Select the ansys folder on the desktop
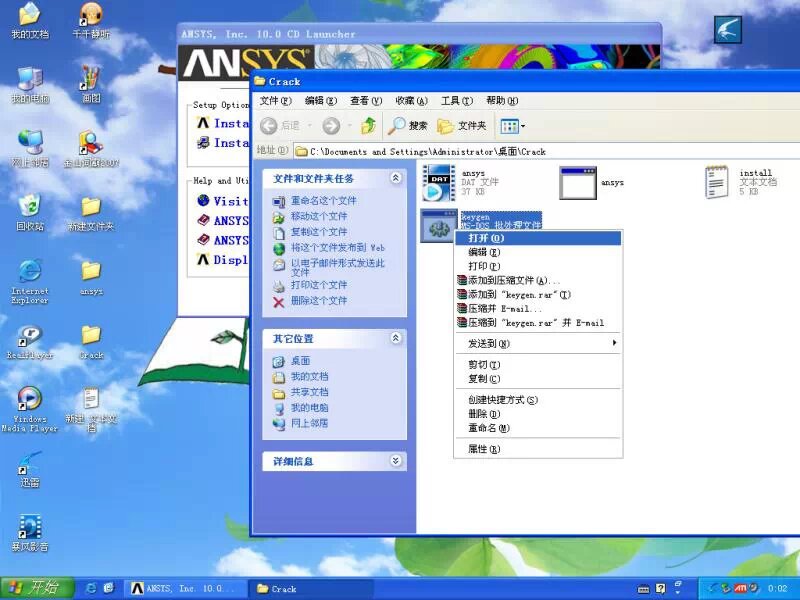 91,278
